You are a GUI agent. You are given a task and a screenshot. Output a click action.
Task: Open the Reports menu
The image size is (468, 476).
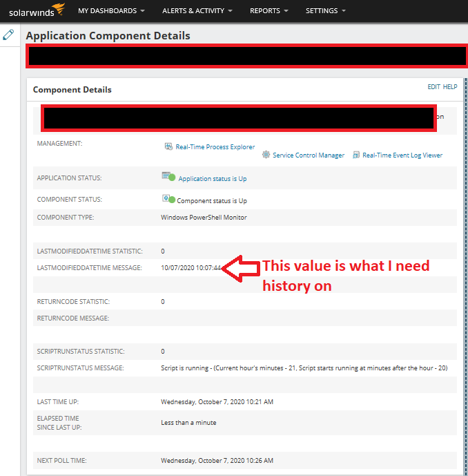[x=269, y=10]
